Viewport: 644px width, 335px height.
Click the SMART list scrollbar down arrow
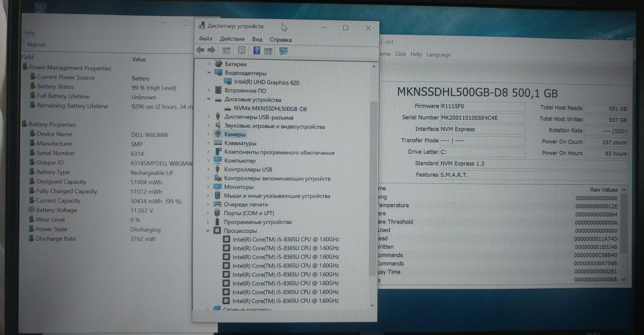point(624,279)
